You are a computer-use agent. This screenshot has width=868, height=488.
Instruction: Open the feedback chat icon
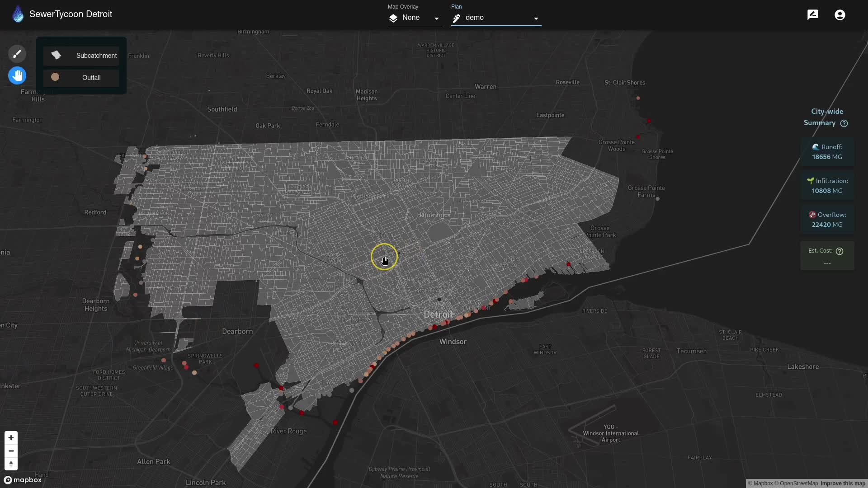(x=812, y=15)
